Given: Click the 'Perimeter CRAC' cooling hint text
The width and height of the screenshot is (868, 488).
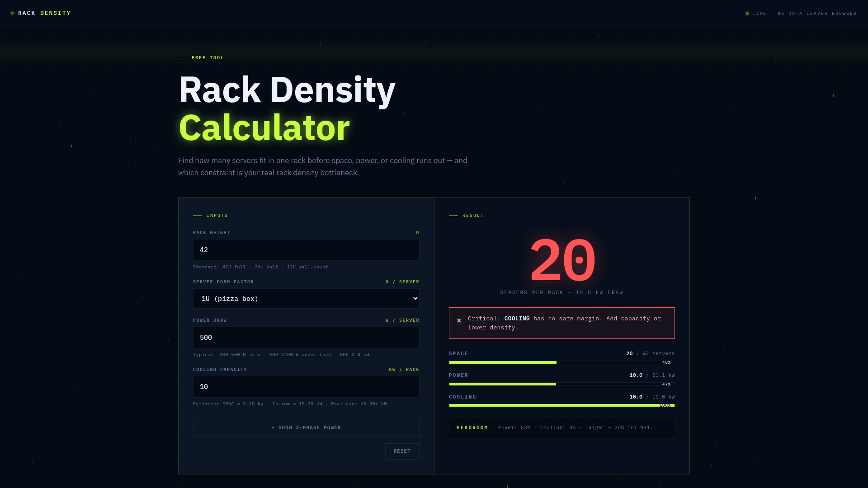Looking at the screenshot, I should point(291,404).
